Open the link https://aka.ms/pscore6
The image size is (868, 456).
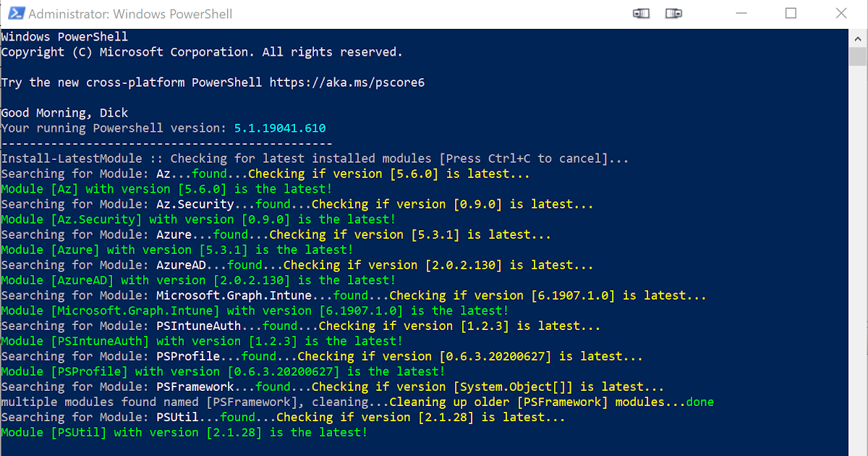(346, 82)
